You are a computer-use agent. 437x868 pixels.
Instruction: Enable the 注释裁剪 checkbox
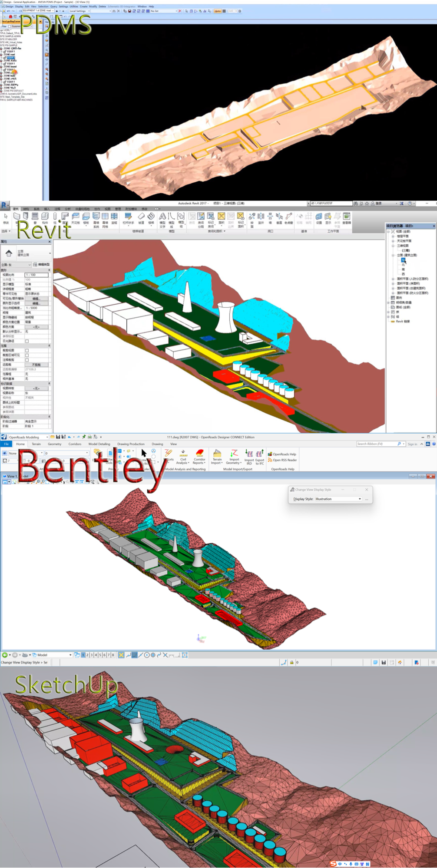tap(27, 360)
